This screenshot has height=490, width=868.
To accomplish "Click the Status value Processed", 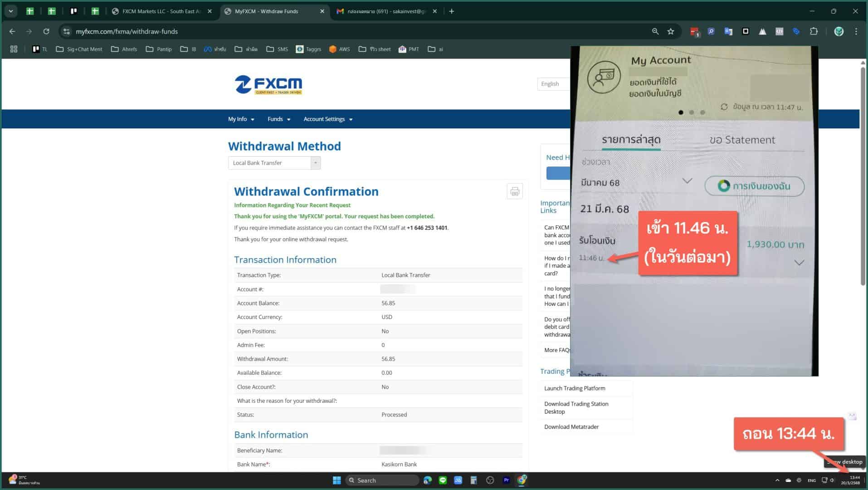I will (394, 415).
